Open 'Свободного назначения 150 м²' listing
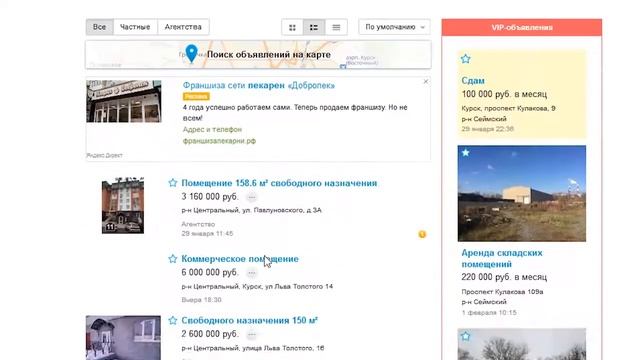 (x=249, y=320)
